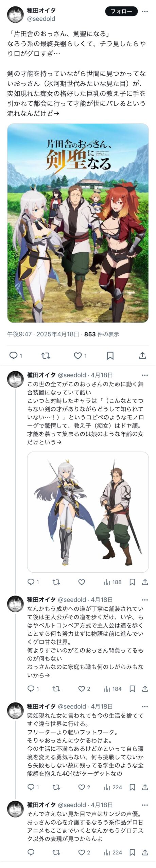The width and height of the screenshot is (156, 868).
Task: Open the character design image in reply
Action: (88, 512)
